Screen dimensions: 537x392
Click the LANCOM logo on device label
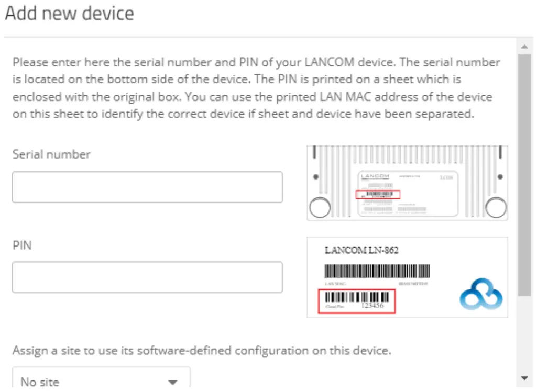coord(375,177)
